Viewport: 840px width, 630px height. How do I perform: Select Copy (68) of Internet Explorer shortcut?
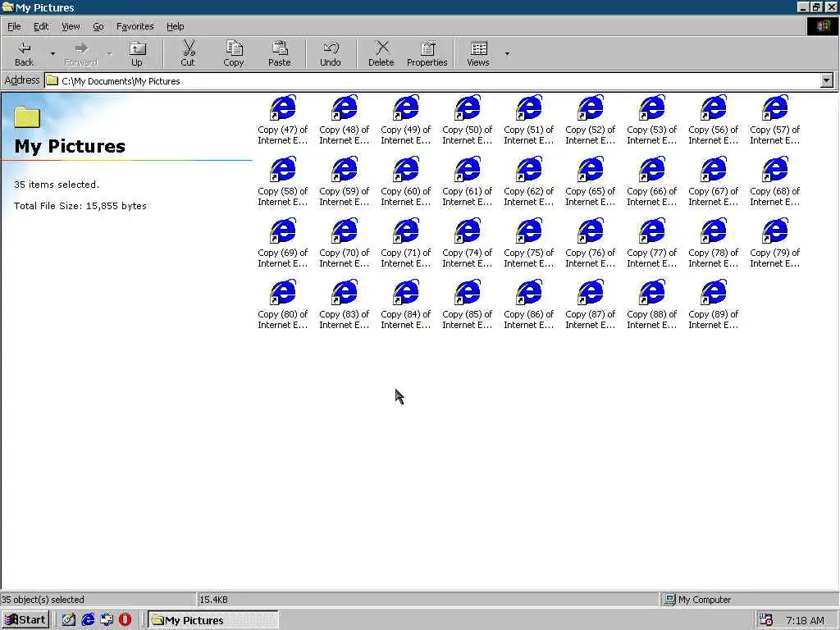[775, 181]
